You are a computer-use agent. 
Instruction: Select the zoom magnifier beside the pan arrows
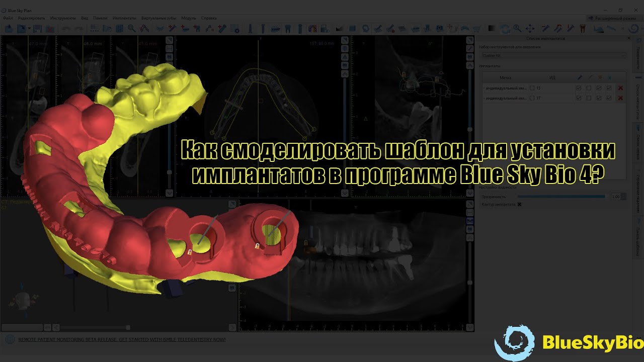518,29
